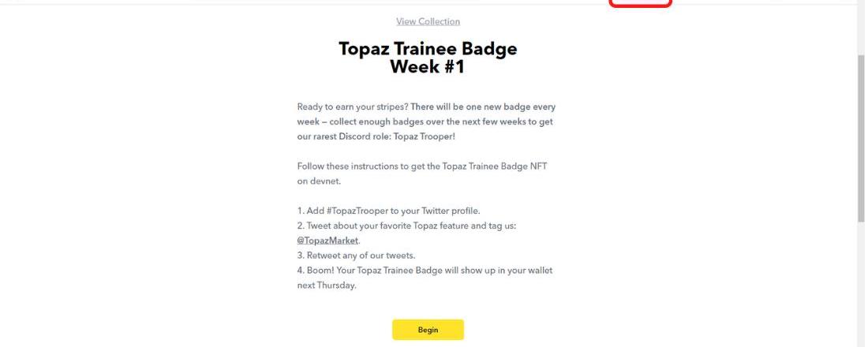Click step 1 about adding #TopazTrooper

(387, 210)
